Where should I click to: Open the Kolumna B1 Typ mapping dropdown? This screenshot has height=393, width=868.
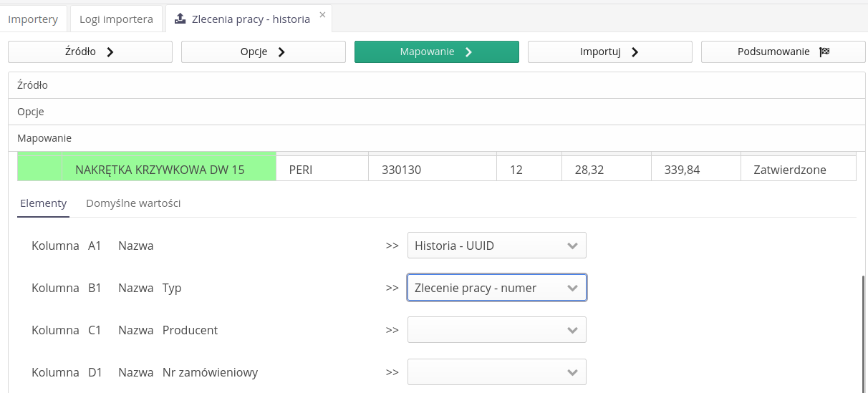click(496, 288)
